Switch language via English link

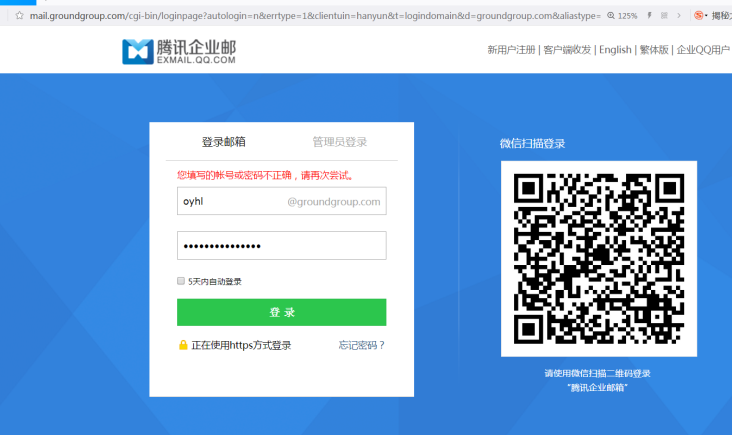pyautogui.click(x=615, y=49)
